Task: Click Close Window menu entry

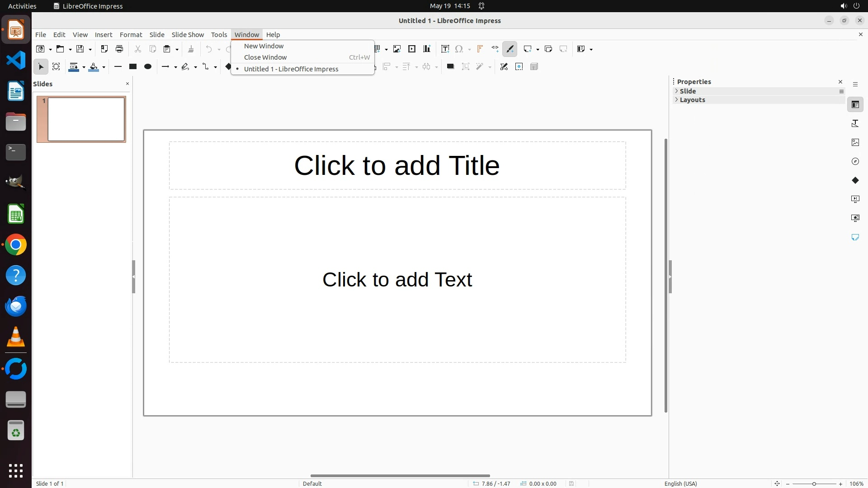Action: (x=265, y=57)
